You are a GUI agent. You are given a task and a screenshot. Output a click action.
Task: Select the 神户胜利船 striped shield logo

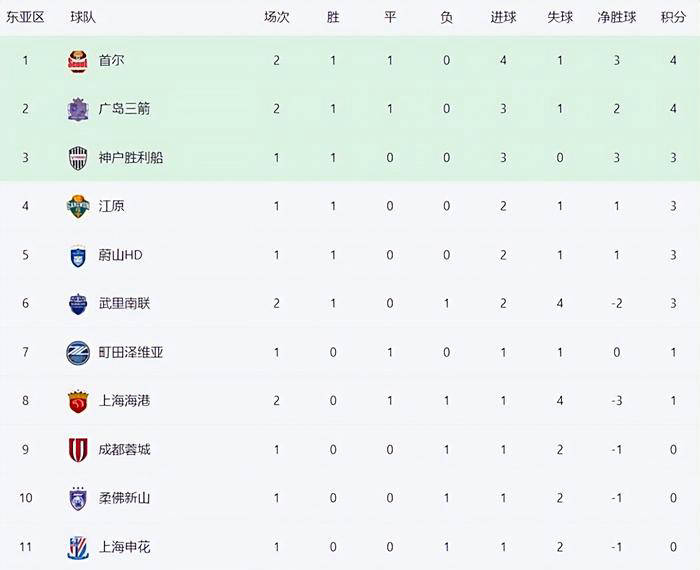tap(78, 158)
